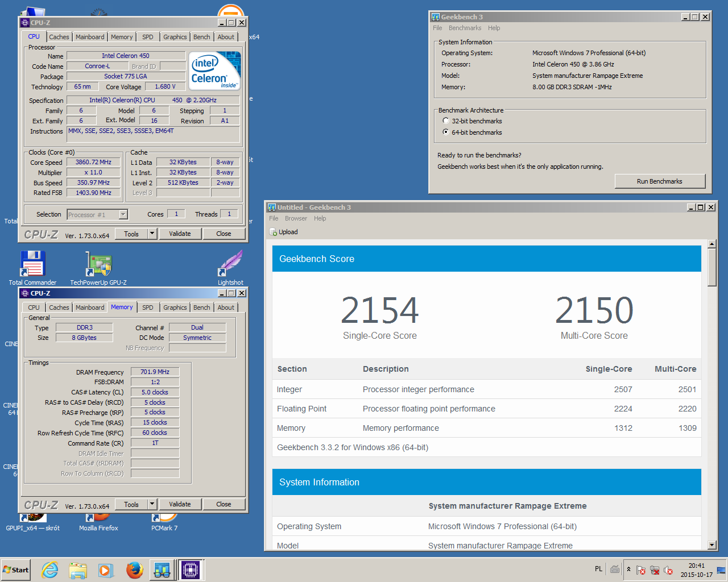Switch to Graphics tab in top CPU-Z
Screen dimensions: 728x582
[175, 37]
